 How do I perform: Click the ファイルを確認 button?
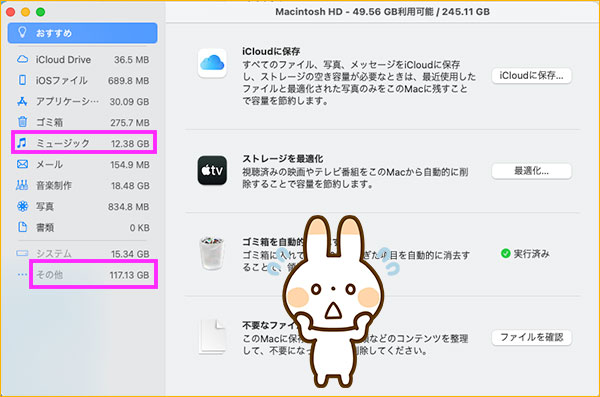click(532, 337)
